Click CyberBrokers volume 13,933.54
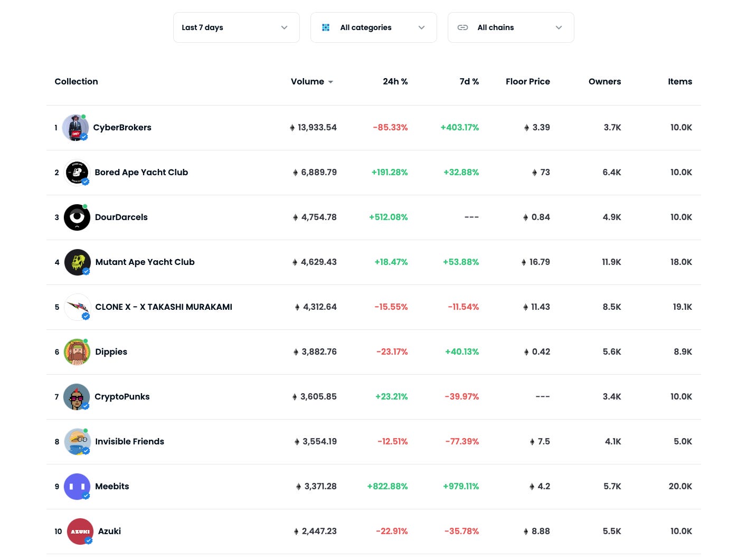 pyautogui.click(x=317, y=127)
